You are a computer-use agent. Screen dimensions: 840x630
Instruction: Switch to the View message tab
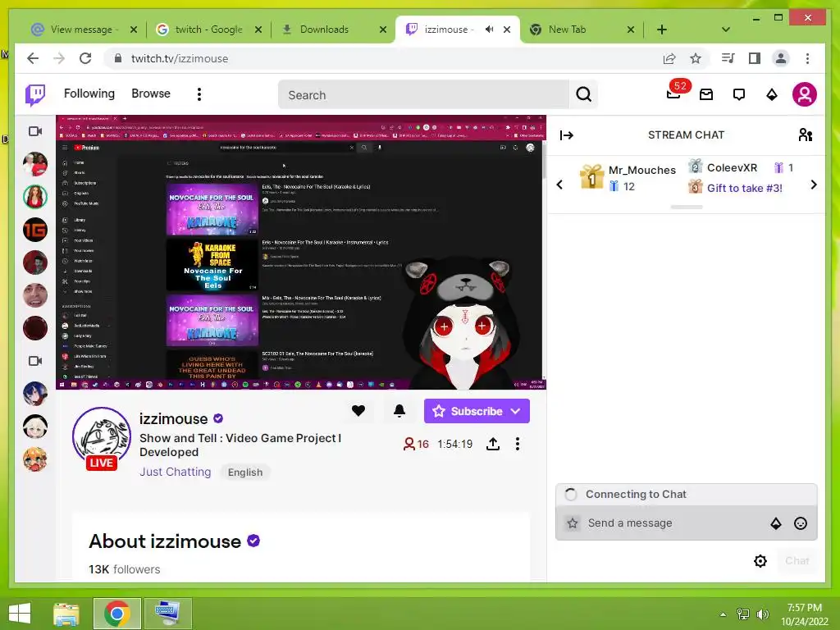pos(81,30)
